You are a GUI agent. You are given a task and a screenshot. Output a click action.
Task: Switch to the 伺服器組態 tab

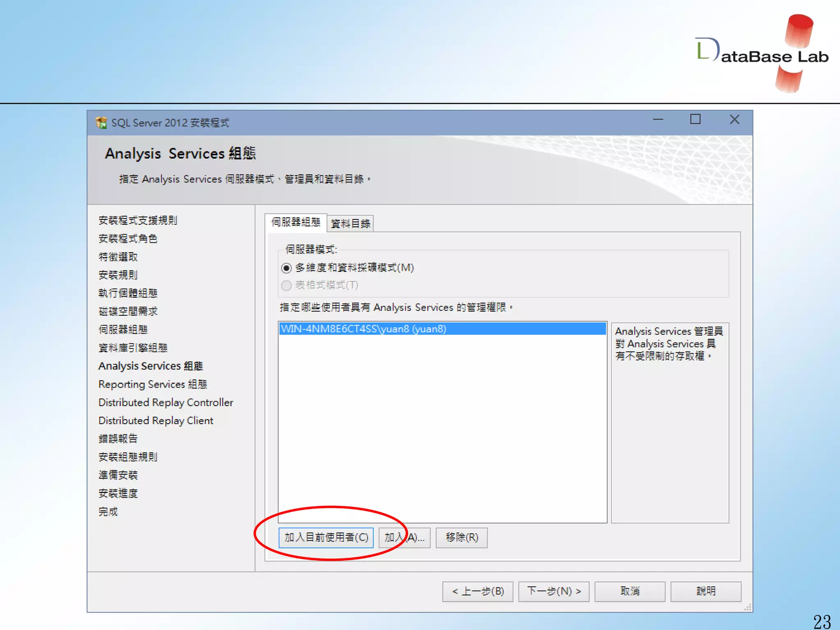point(296,222)
